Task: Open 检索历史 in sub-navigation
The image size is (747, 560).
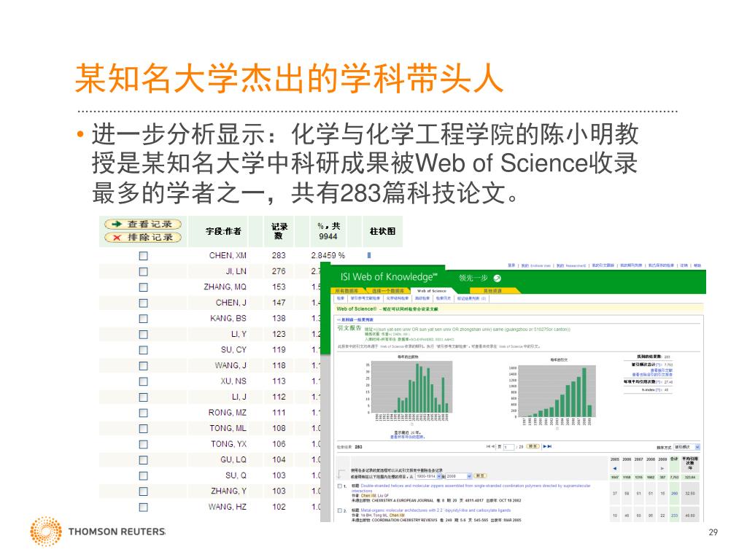Action: (443, 298)
